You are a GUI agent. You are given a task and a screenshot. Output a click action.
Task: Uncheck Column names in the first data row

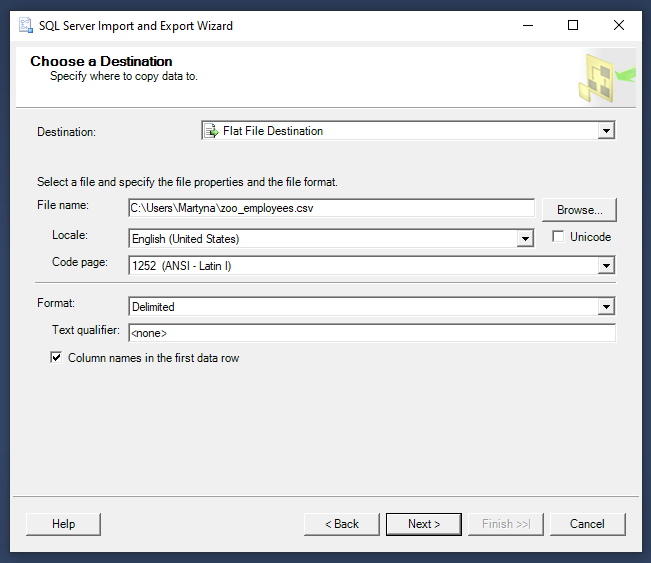56,357
